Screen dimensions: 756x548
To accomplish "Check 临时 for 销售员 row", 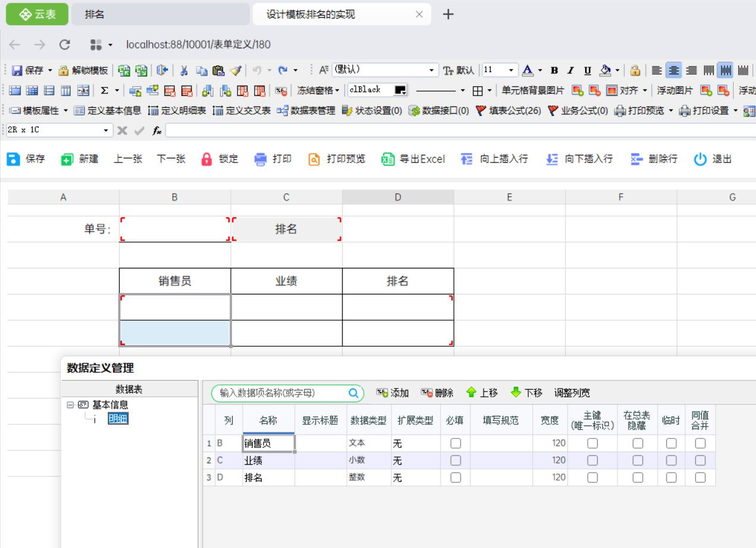I will point(671,443).
